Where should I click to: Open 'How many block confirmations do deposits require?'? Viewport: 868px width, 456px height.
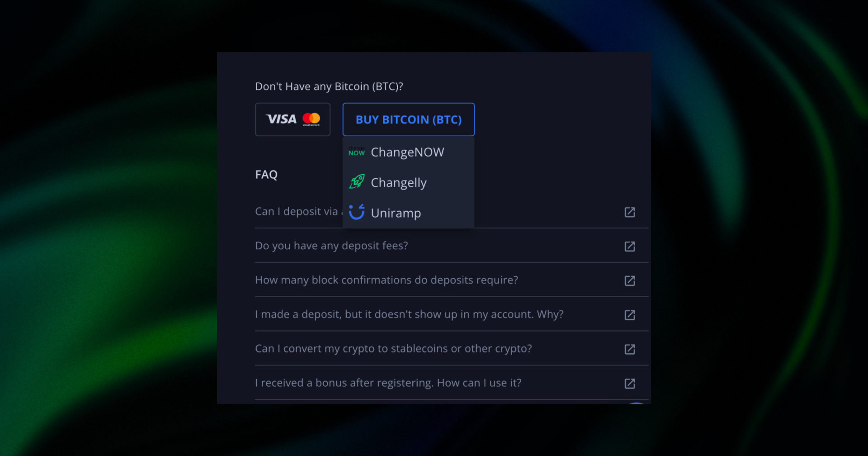[x=386, y=280]
